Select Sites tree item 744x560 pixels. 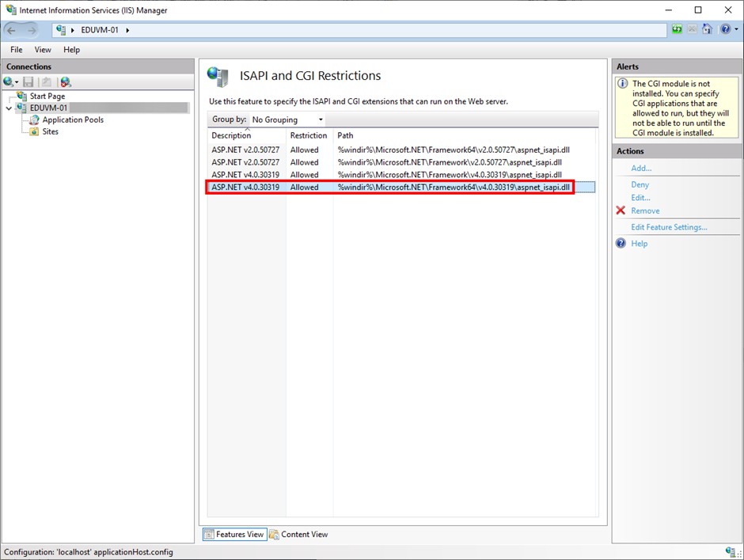pos(51,132)
